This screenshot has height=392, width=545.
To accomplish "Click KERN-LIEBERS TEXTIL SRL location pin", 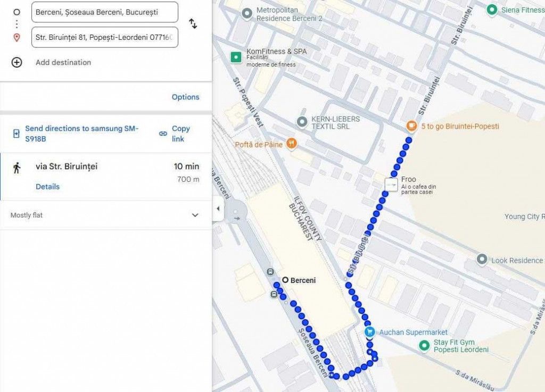I will click(302, 122).
